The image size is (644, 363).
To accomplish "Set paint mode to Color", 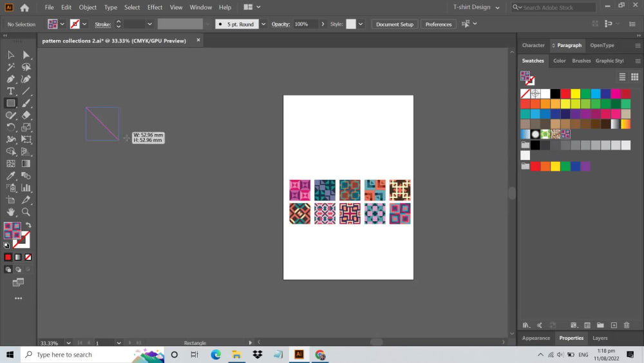I will click(8, 257).
